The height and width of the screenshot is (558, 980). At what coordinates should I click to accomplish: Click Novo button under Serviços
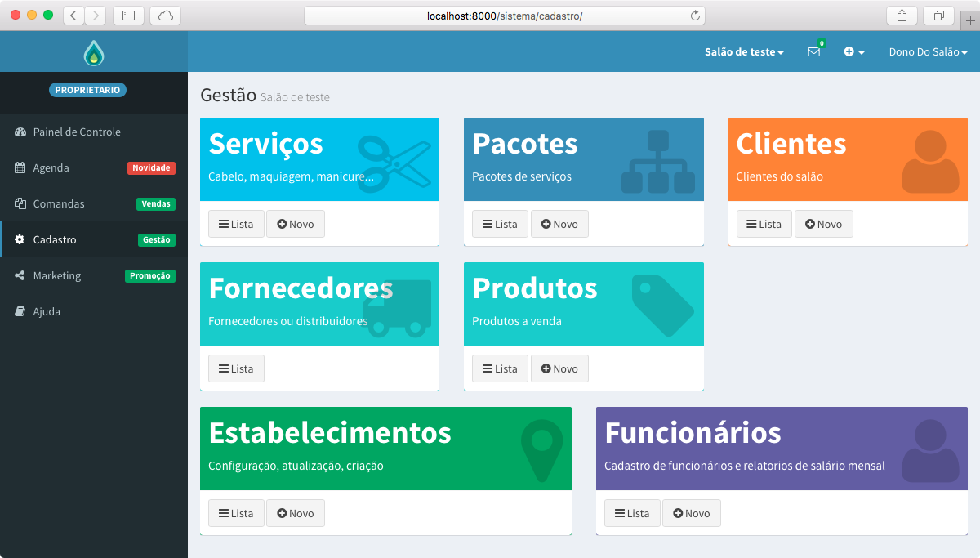click(296, 224)
